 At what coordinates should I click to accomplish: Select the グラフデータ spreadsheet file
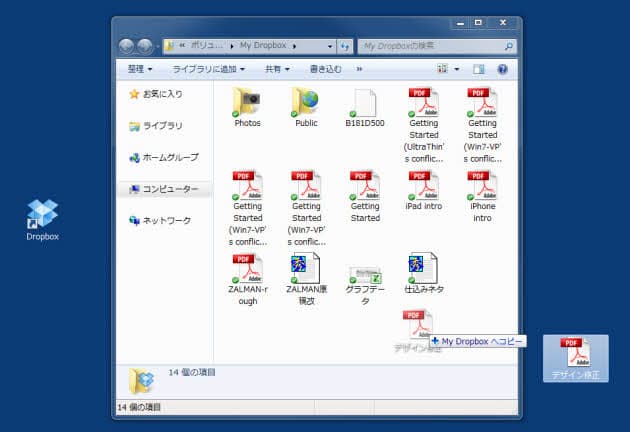(365, 278)
